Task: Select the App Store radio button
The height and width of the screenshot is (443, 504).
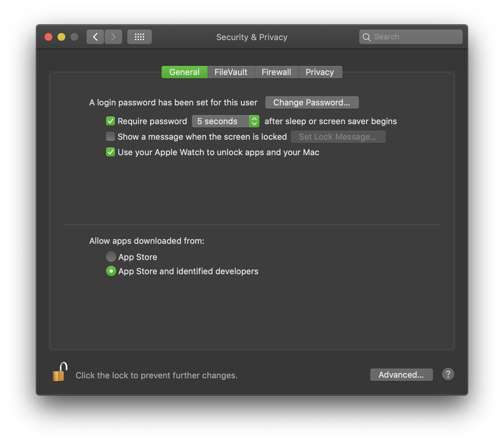Action: coord(111,256)
